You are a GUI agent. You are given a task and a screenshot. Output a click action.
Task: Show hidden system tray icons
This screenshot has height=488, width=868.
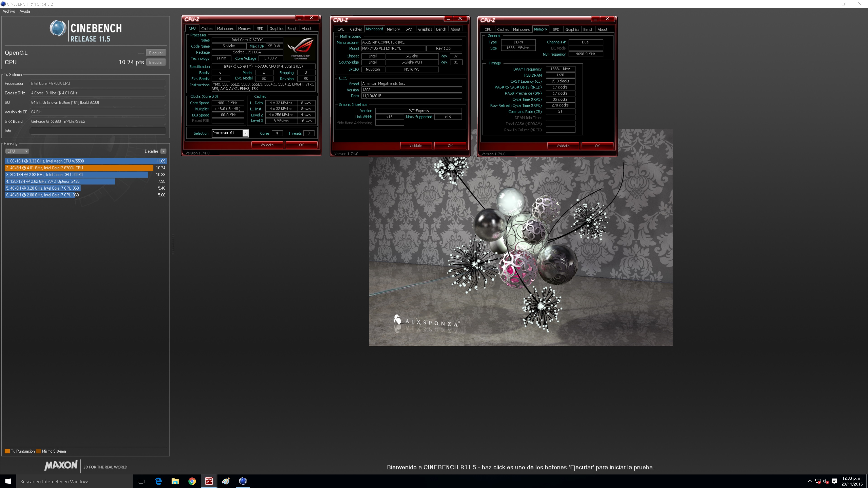pos(810,481)
